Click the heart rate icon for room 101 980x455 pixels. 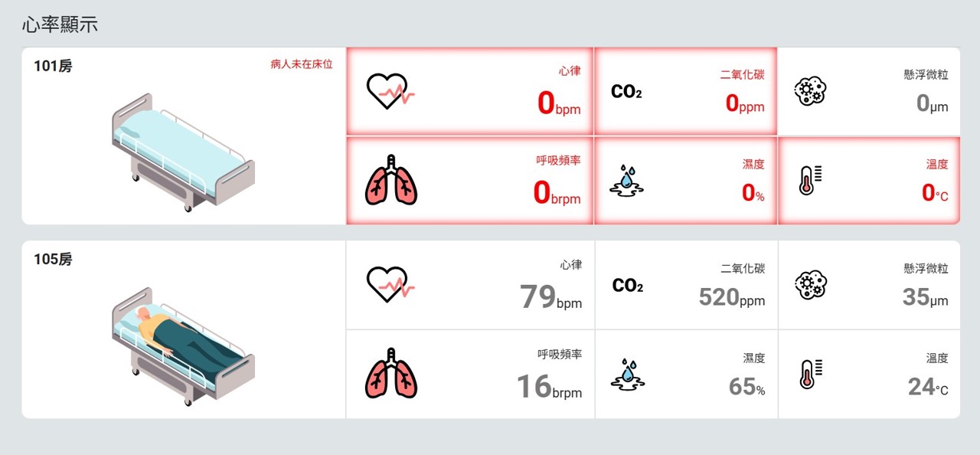point(390,91)
